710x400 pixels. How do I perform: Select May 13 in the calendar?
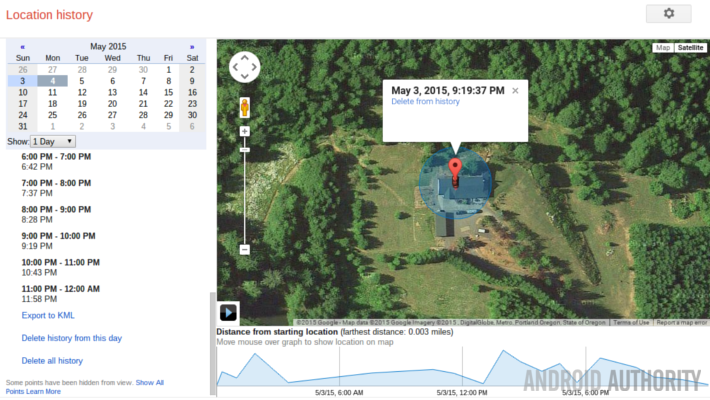(112, 92)
